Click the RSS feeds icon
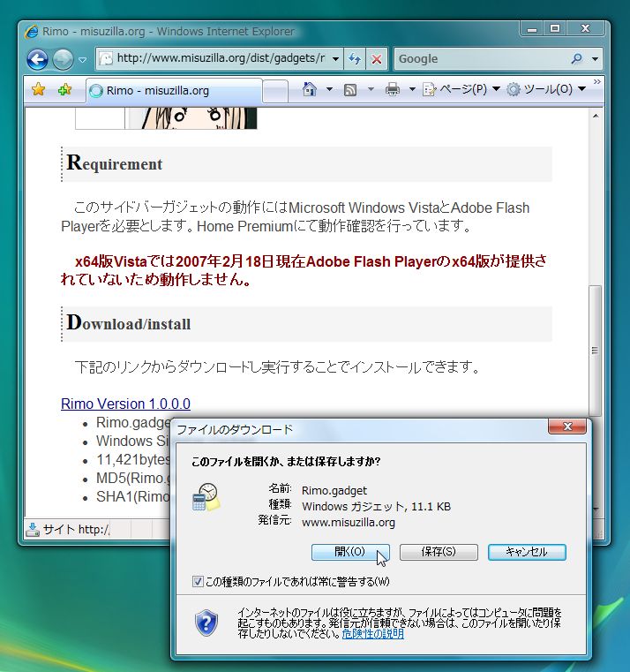The height and width of the screenshot is (672, 630). [x=350, y=90]
